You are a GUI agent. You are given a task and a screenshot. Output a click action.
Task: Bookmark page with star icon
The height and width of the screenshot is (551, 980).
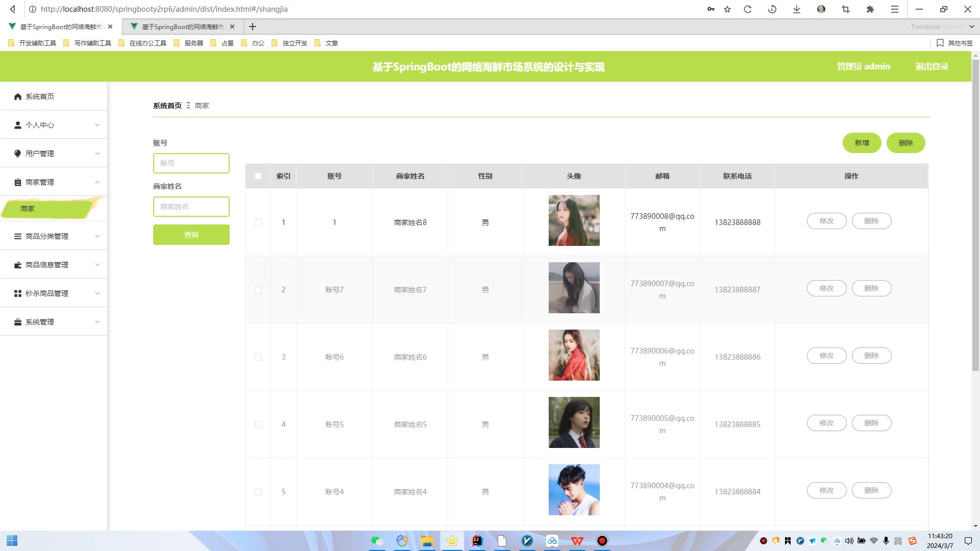pyautogui.click(x=727, y=9)
